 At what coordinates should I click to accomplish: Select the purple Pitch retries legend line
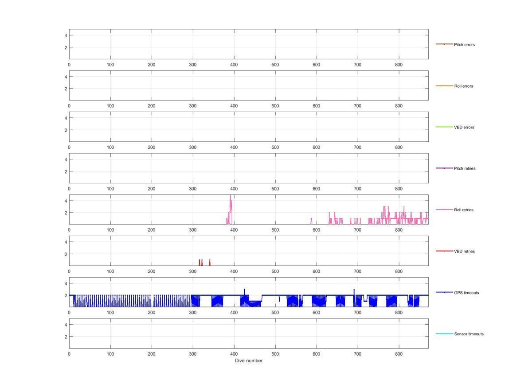tap(444, 168)
